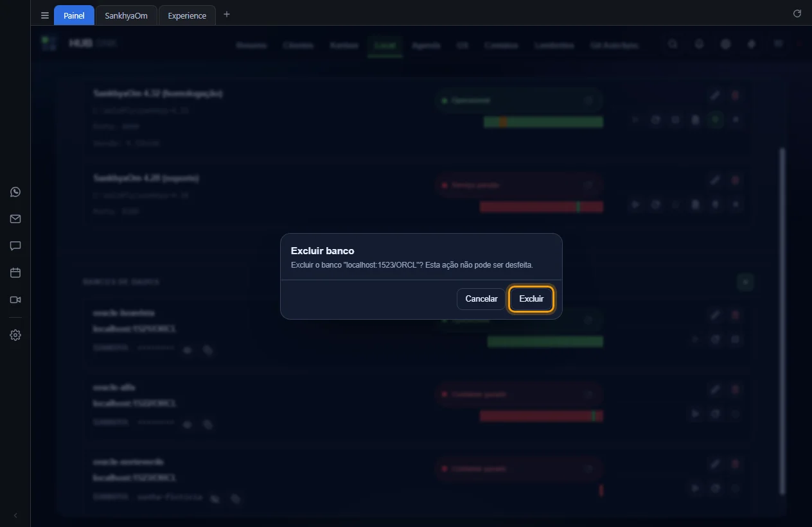
Task: Open the hamburger menu beside Painel tab
Action: (45, 15)
